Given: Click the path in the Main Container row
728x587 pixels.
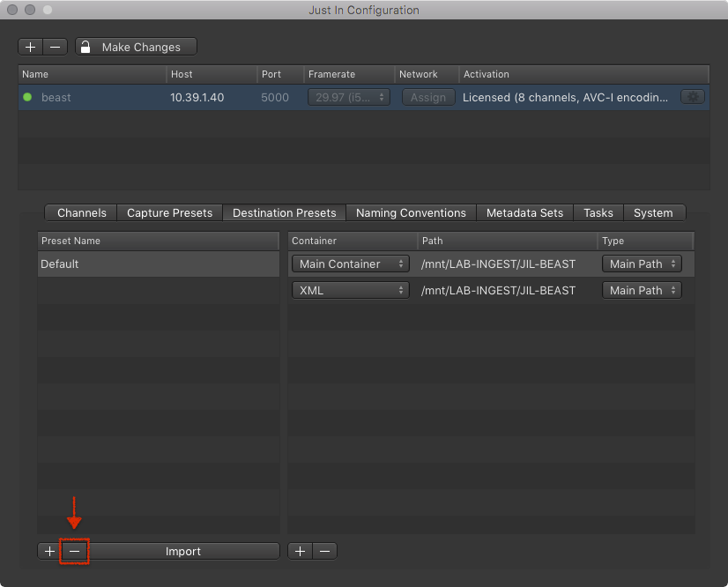Looking at the screenshot, I should tap(498, 264).
